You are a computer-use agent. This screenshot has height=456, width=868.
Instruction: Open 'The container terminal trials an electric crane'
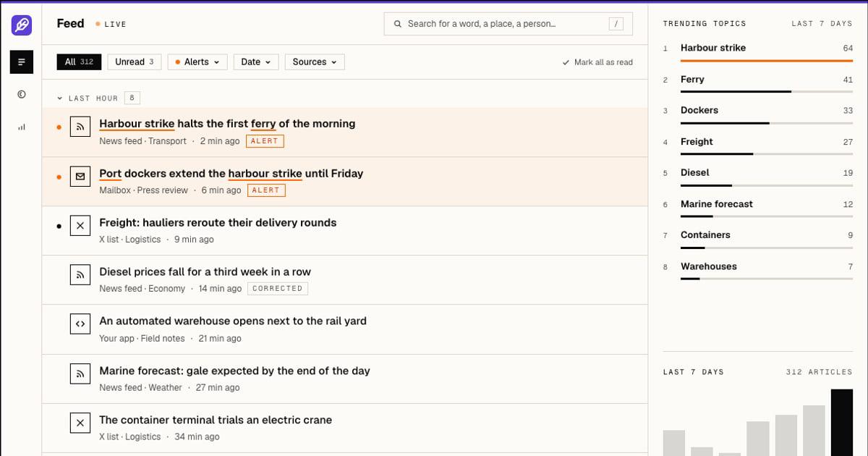pyautogui.click(x=216, y=420)
